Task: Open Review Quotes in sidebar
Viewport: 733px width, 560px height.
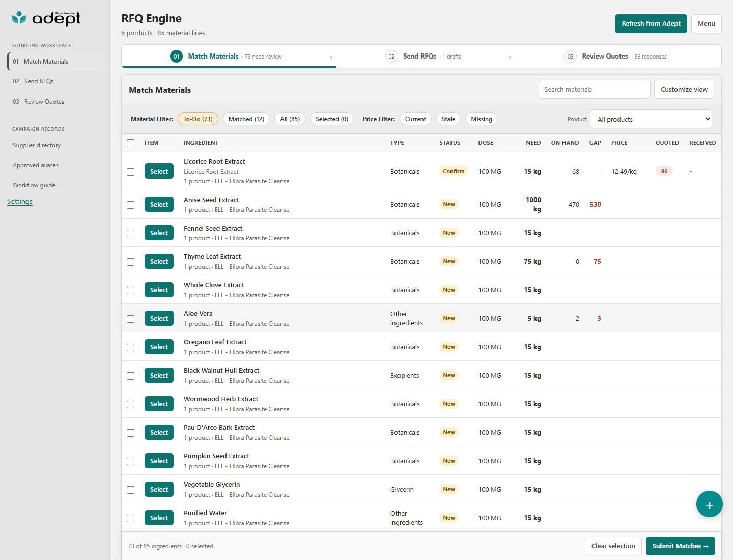Action: tap(55, 102)
